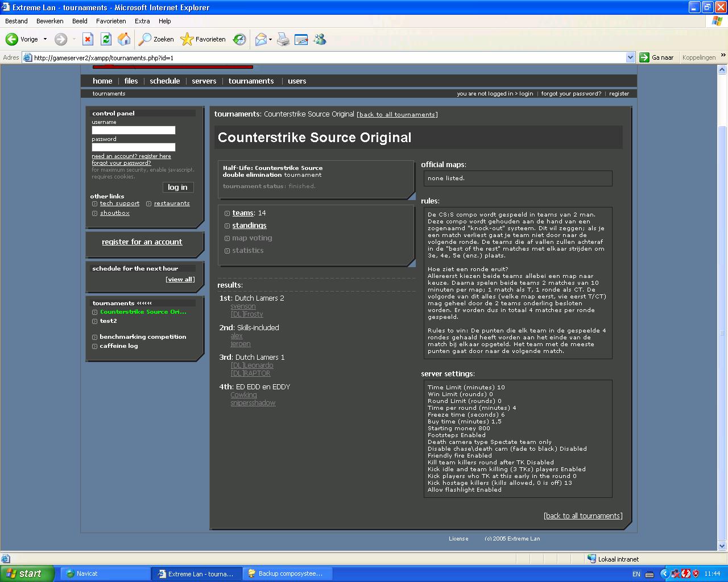The width and height of the screenshot is (728, 582).
Task: Open the Mail button dropdown arrow
Action: point(270,39)
